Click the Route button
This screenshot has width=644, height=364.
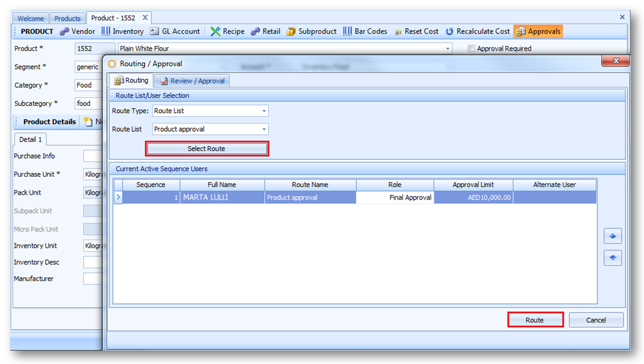(535, 320)
